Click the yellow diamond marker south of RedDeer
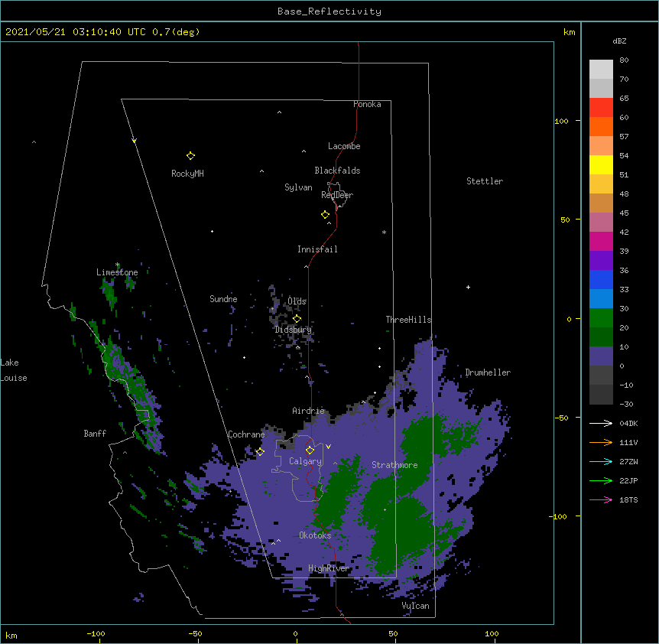This screenshot has width=659, height=644. (x=325, y=215)
